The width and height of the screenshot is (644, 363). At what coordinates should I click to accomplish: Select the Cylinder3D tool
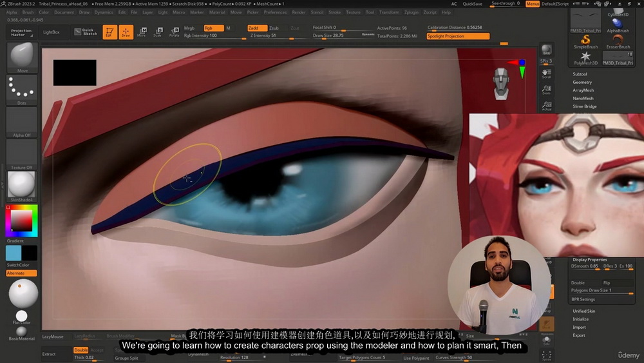618,12
